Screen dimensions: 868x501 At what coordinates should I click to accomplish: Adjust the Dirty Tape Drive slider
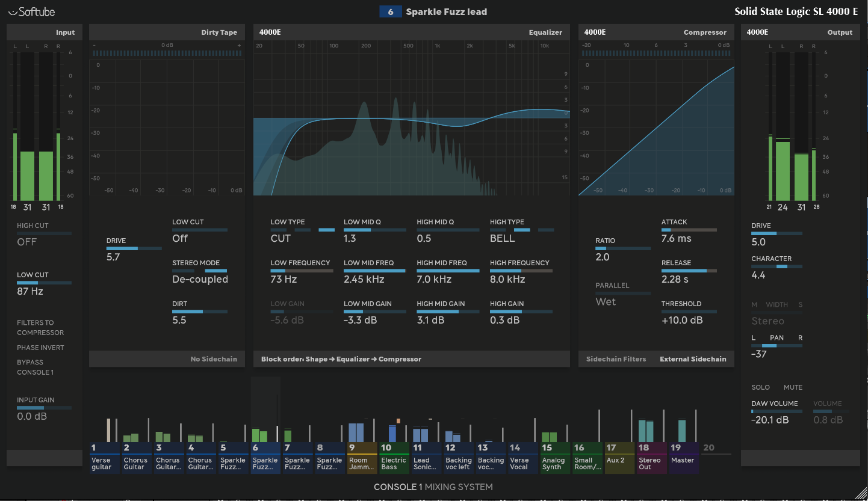(134, 248)
